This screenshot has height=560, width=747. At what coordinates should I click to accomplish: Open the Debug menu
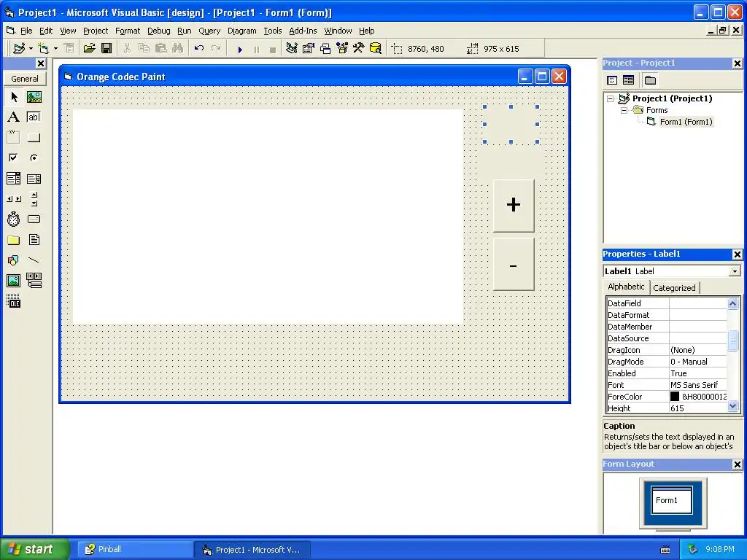[x=158, y=31]
